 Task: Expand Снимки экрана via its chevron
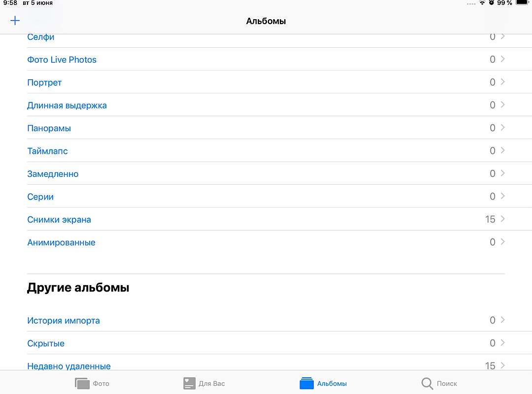pyautogui.click(x=502, y=219)
